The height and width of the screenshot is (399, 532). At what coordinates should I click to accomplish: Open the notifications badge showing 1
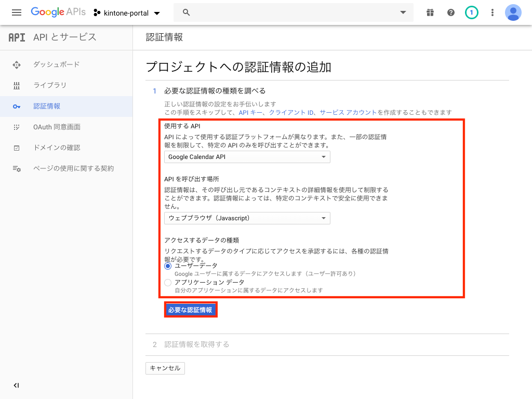point(471,12)
